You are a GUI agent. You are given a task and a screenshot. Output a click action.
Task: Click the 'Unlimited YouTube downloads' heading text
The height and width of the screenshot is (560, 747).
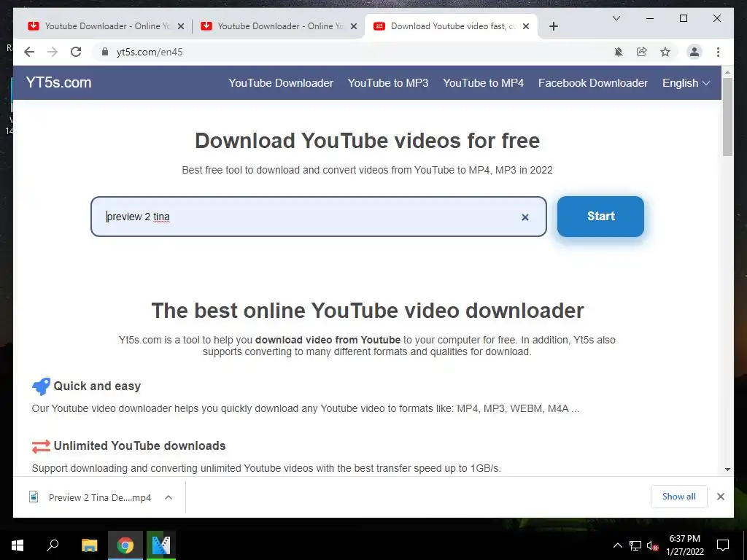[139, 446]
